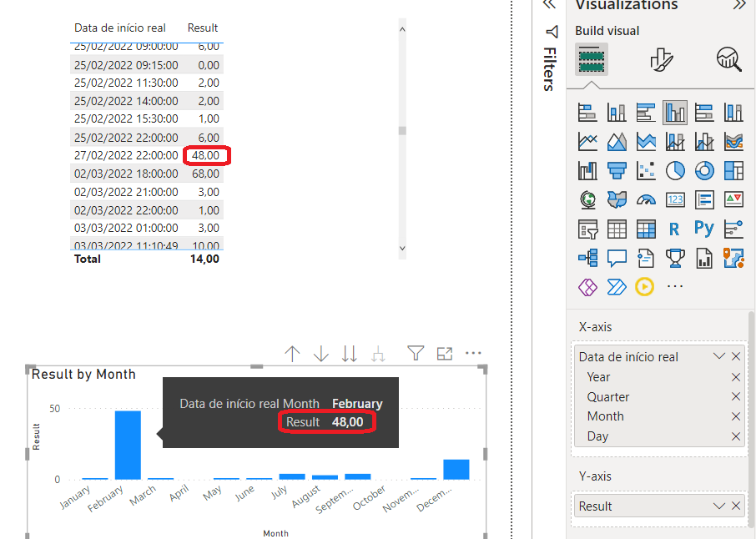Add a Multi-row card visual
This screenshot has width=756, height=539.
[704, 199]
